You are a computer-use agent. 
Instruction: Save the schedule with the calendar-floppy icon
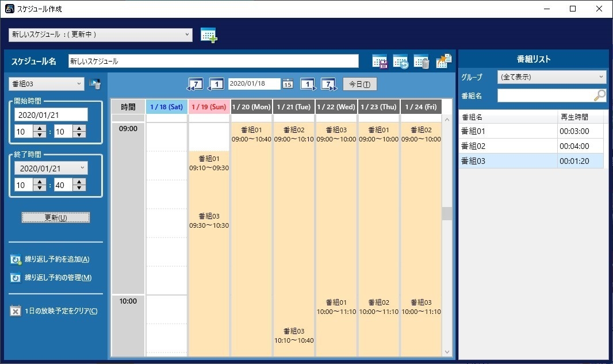pos(379,61)
